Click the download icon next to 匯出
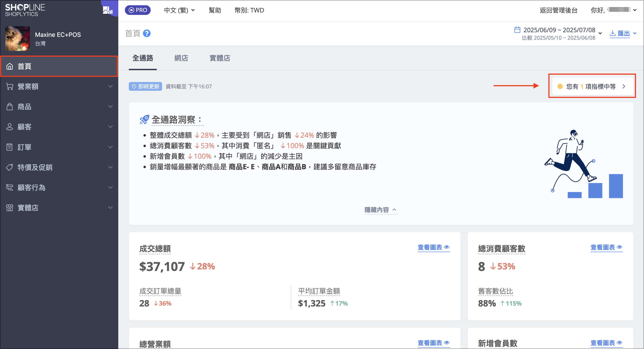644x349 pixels. [x=612, y=33]
